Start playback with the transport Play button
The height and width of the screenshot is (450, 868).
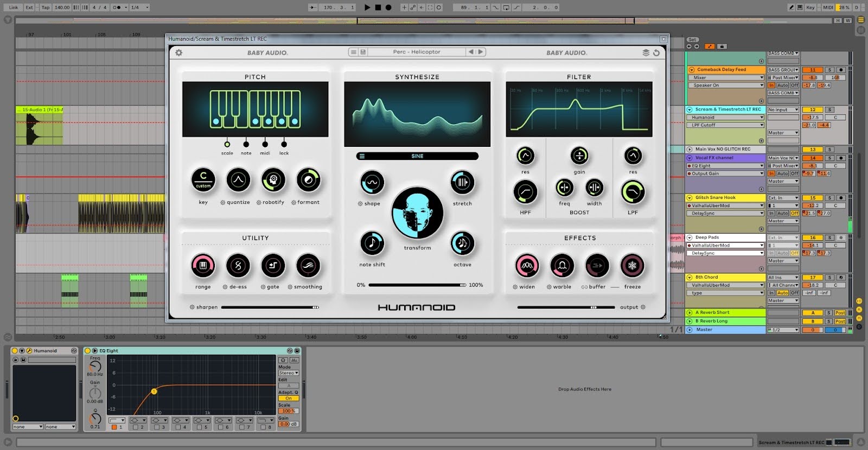(x=367, y=8)
